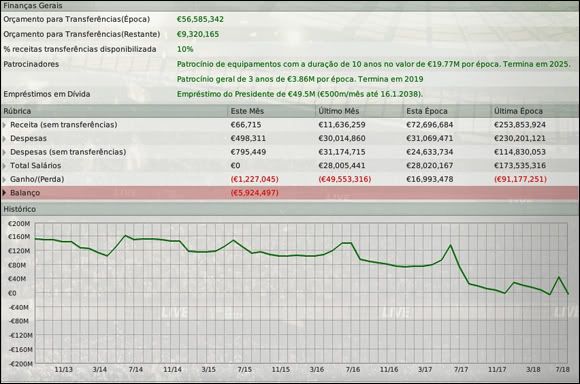Image resolution: width=580 pixels, height=384 pixels.
Task: Click the 7/18 date label on chart
Action: click(563, 370)
